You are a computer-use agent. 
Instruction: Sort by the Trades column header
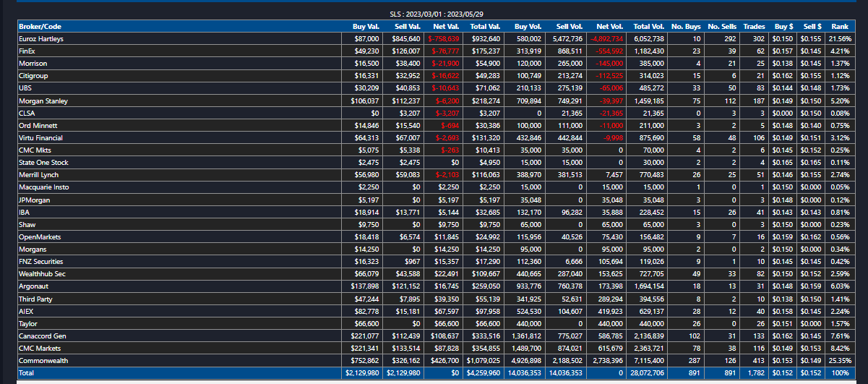click(x=755, y=26)
